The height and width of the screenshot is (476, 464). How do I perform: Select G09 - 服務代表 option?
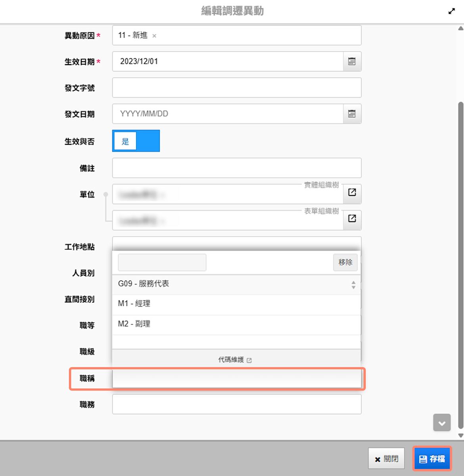coord(144,284)
